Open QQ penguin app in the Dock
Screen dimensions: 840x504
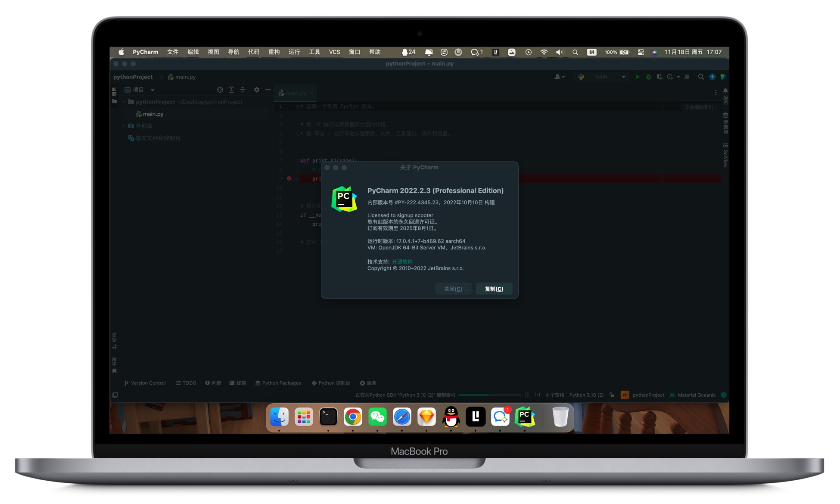coord(451,417)
